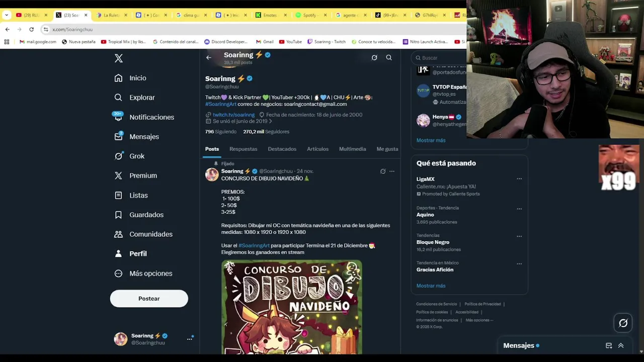This screenshot has width=644, height=362.
Task: Select Perfil in the sidebar
Action: click(130, 254)
